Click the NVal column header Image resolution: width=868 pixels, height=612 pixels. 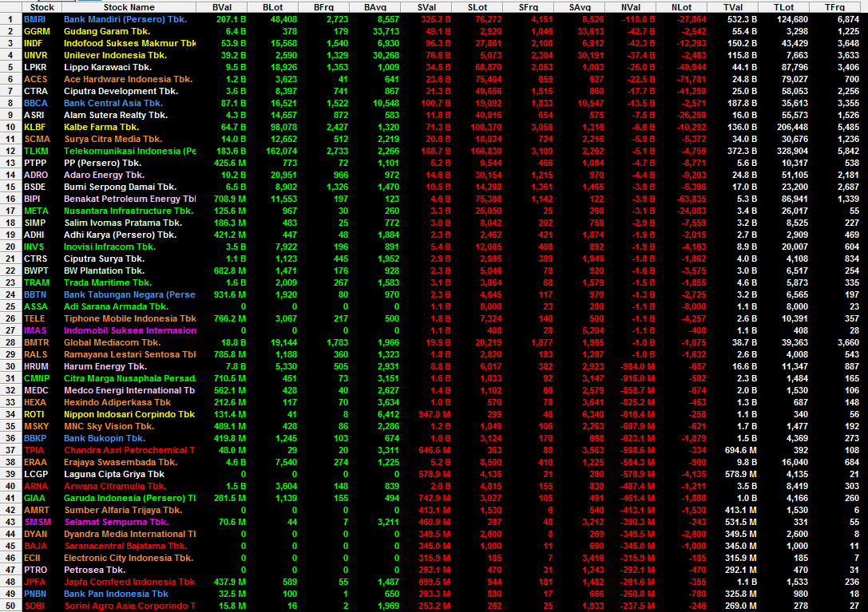631,7
